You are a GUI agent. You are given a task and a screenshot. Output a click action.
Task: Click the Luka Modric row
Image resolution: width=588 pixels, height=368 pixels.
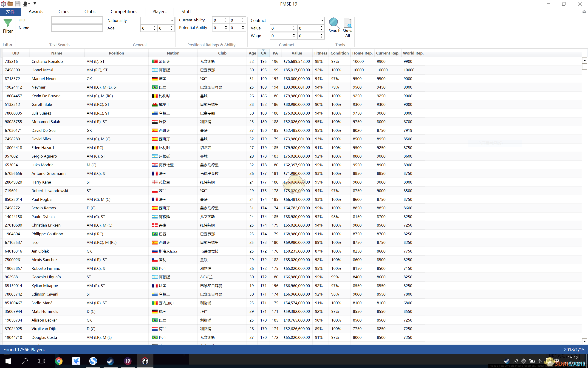(214, 165)
